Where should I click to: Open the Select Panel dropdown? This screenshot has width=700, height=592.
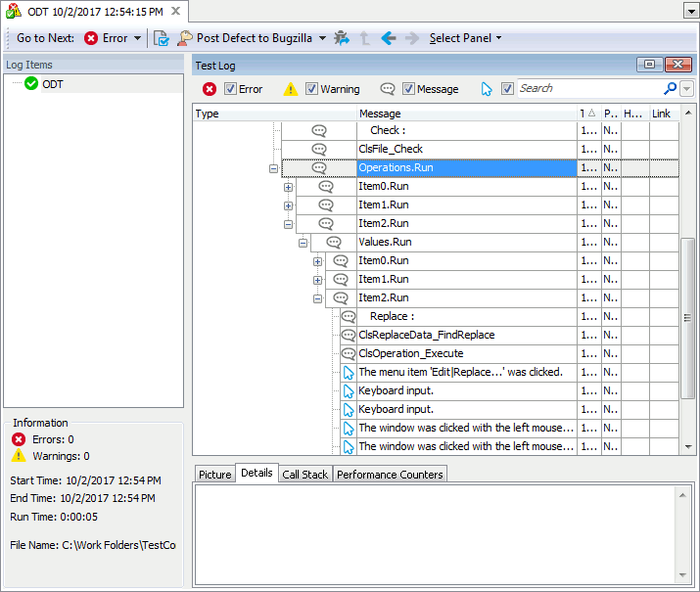pyautogui.click(x=465, y=38)
